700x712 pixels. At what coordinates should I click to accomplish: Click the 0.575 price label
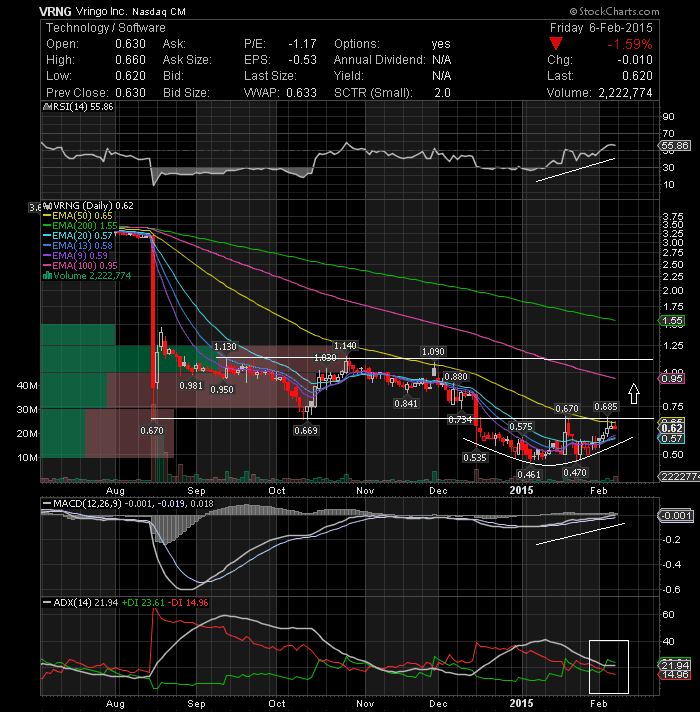[x=520, y=427]
